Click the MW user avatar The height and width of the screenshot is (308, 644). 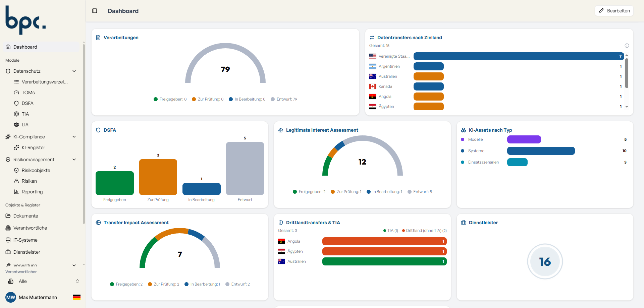coord(11,297)
